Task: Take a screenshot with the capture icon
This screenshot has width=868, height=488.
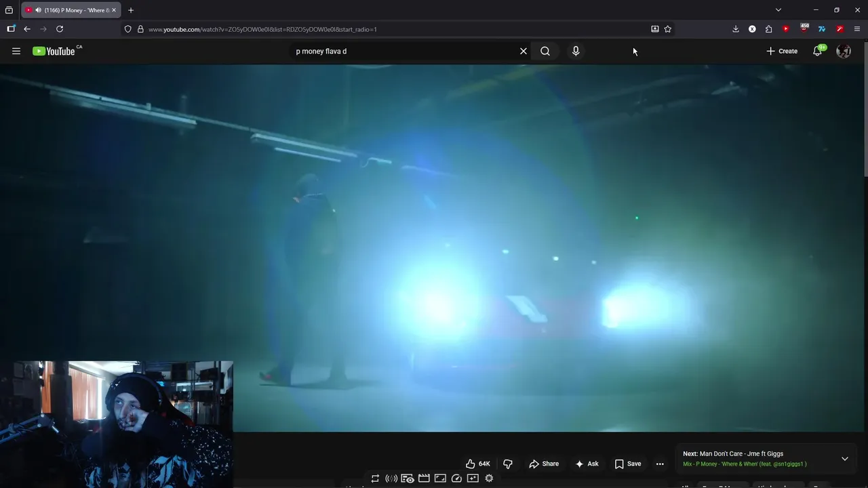Action: tap(473, 479)
